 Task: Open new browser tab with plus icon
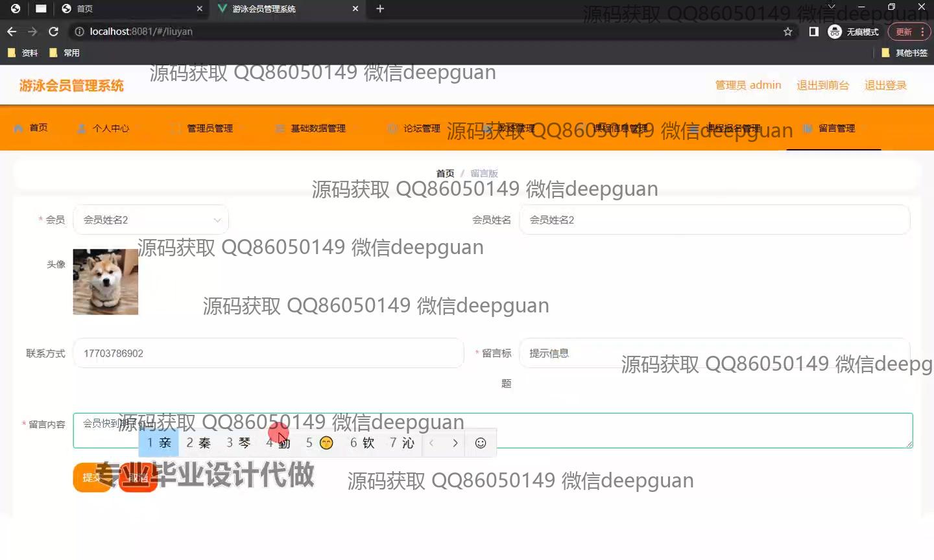380,8
